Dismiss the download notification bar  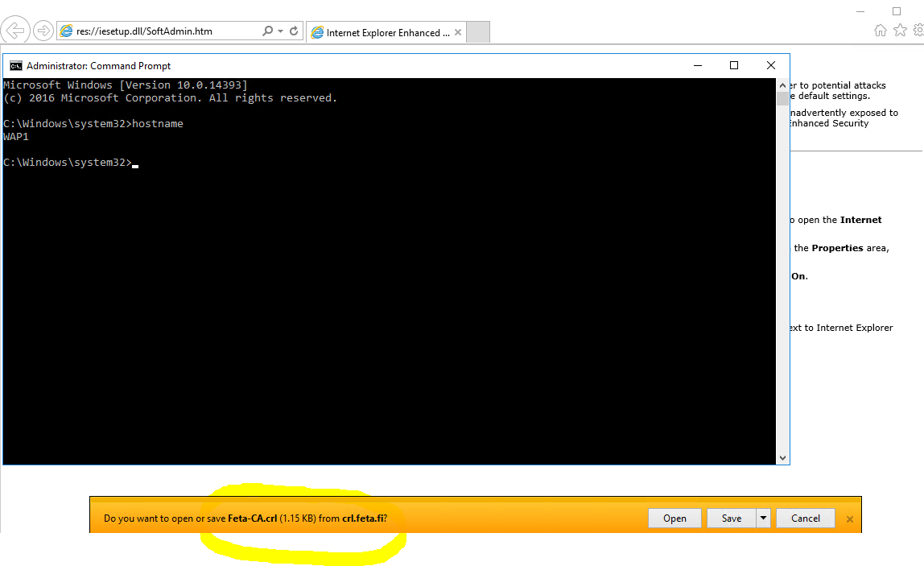[x=850, y=518]
